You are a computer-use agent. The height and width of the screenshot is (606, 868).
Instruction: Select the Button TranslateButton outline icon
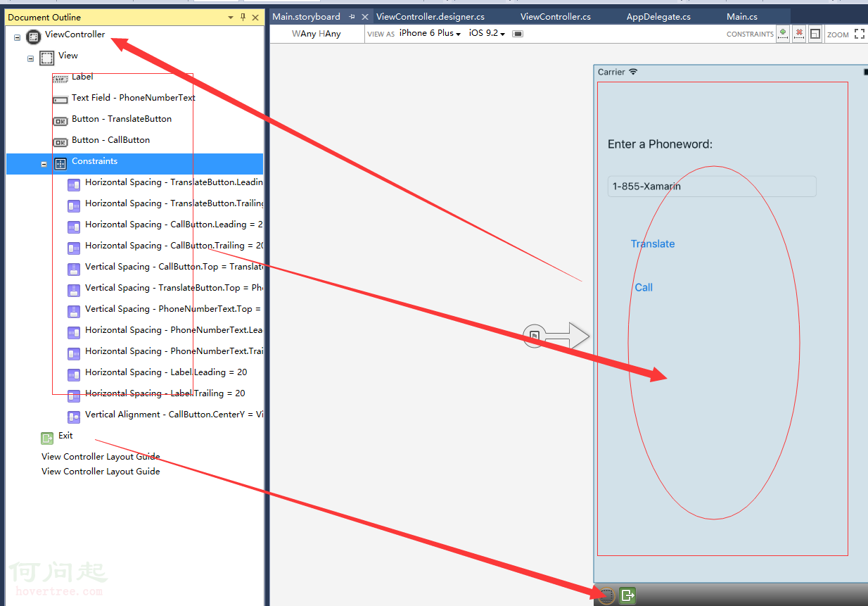pos(60,121)
